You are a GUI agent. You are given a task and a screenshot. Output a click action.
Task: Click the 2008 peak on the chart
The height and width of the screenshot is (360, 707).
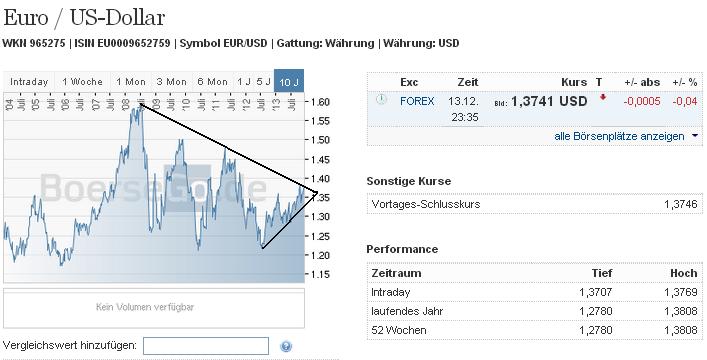coord(141,105)
